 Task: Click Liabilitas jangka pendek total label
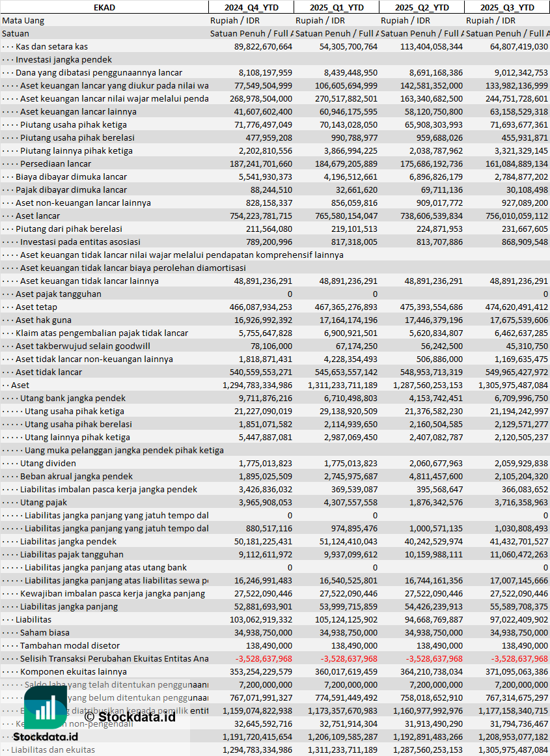[x=68, y=541]
